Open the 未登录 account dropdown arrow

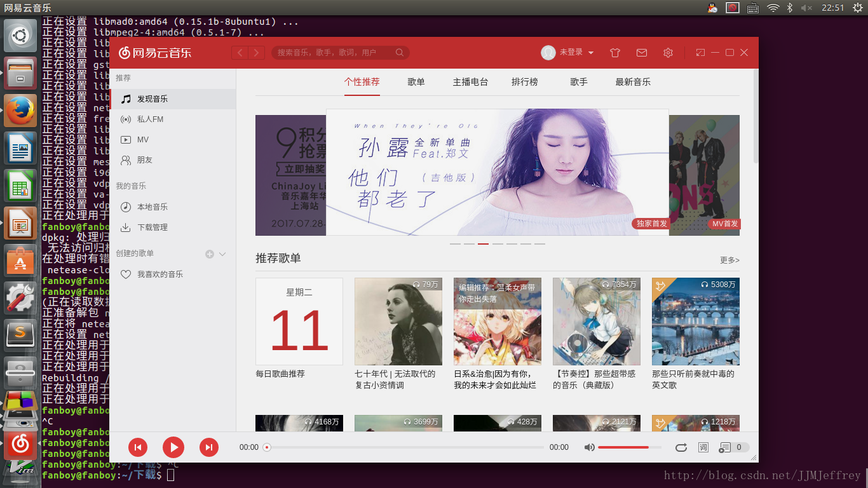pos(591,53)
